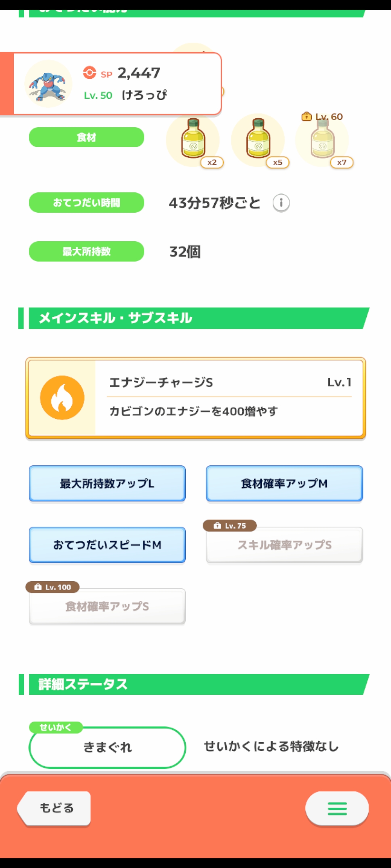
Task: Tap the second oil ingredient icon x5
Action: coord(258,139)
